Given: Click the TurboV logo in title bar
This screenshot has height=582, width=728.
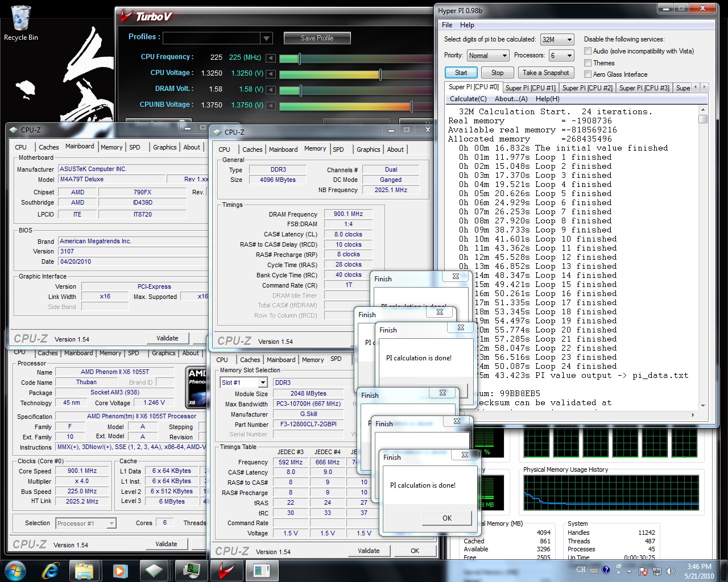Looking at the screenshot, I should [x=146, y=16].
